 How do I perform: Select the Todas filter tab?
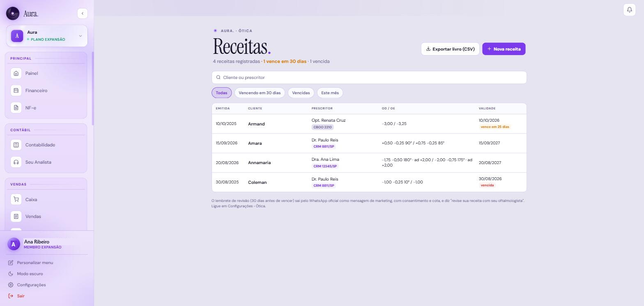(x=222, y=93)
